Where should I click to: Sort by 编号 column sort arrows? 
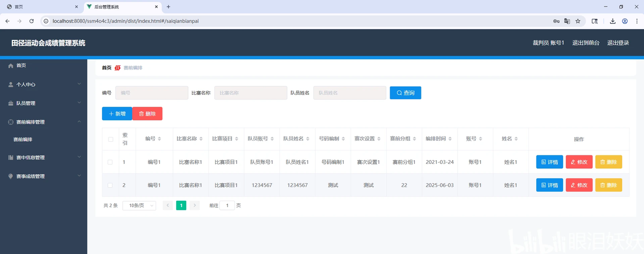(159, 139)
